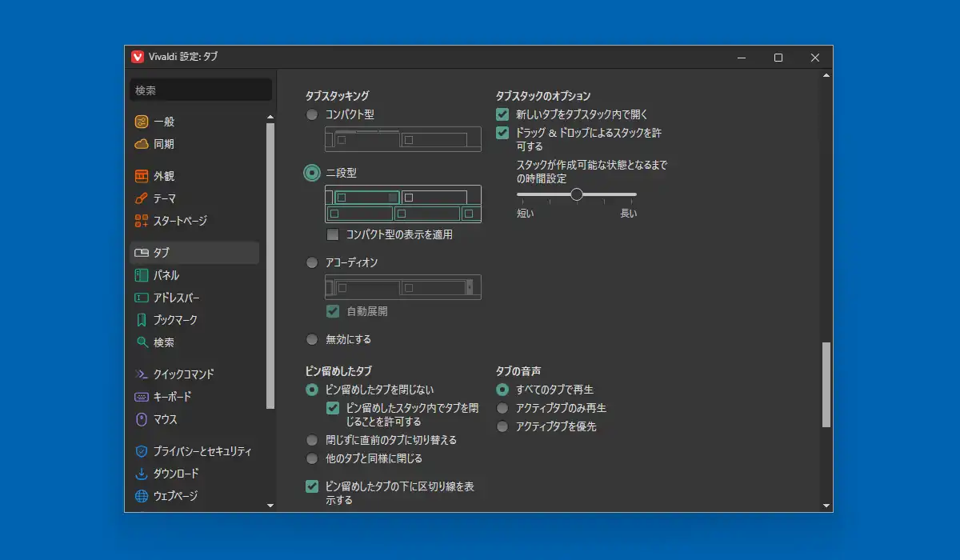Screen dimensions: 960x560
Task: Select the 二段型 radio button
Action: (x=312, y=173)
